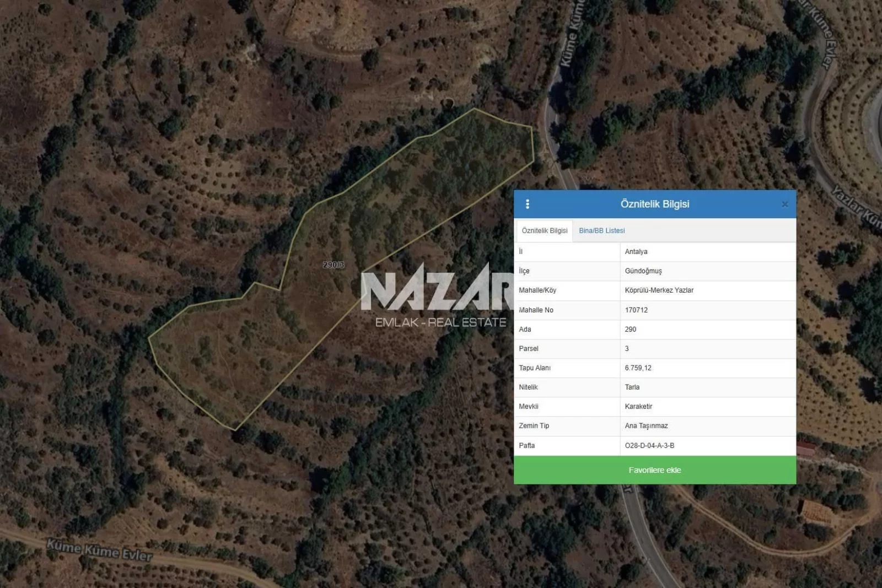Viewport: 882px width, 588px height.
Task: Select the Nitelik value Tarla
Action: click(x=632, y=387)
